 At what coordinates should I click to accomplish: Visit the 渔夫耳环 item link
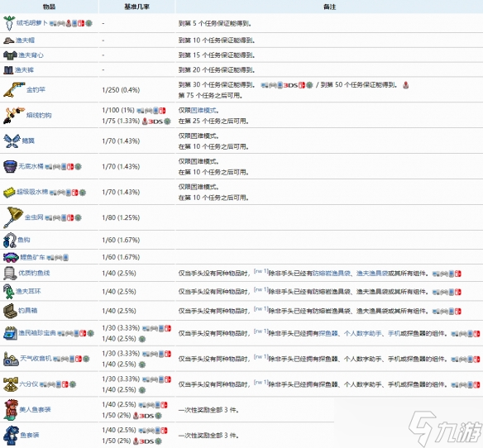(28, 291)
